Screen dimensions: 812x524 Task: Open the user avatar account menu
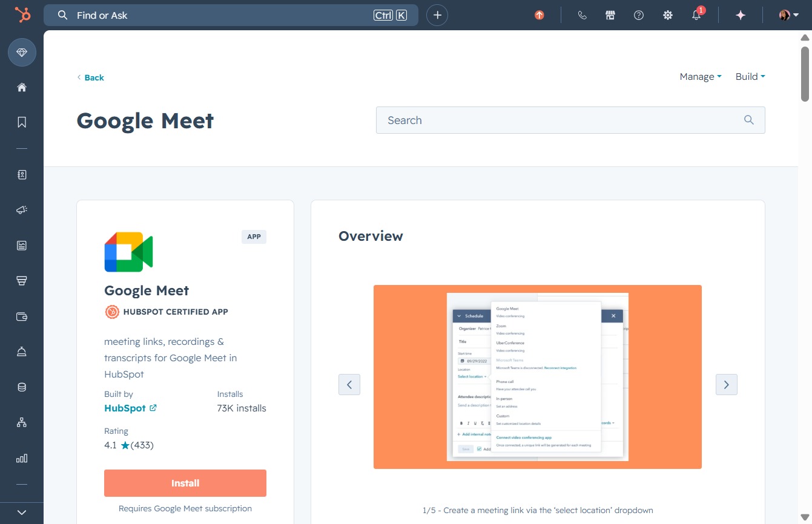[x=789, y=15]
